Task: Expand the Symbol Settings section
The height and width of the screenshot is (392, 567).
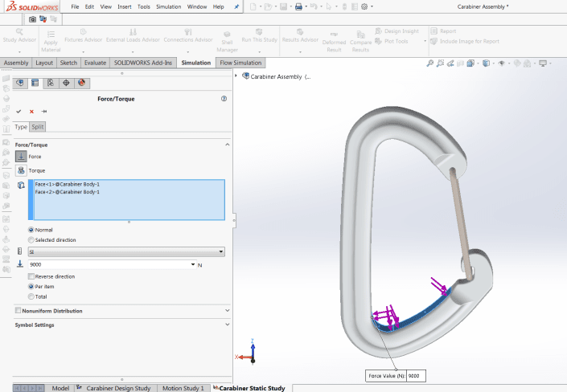Action: (x=227, y=325)
